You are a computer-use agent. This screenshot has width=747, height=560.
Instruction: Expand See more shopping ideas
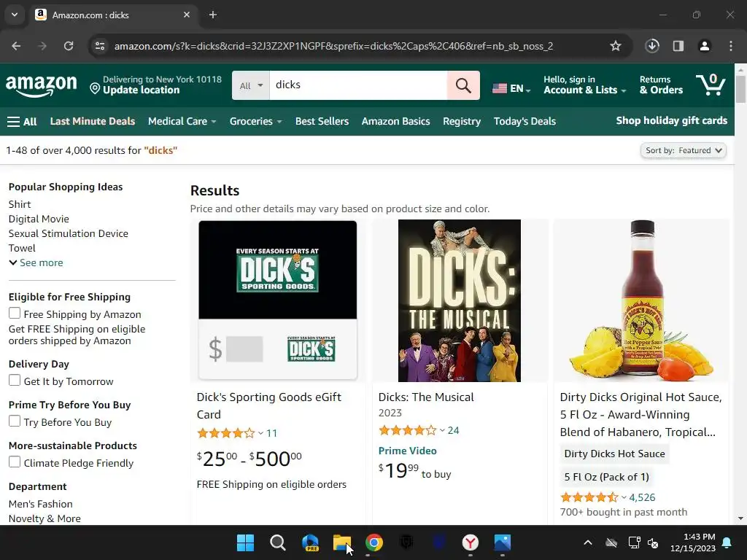coord(36,262)
